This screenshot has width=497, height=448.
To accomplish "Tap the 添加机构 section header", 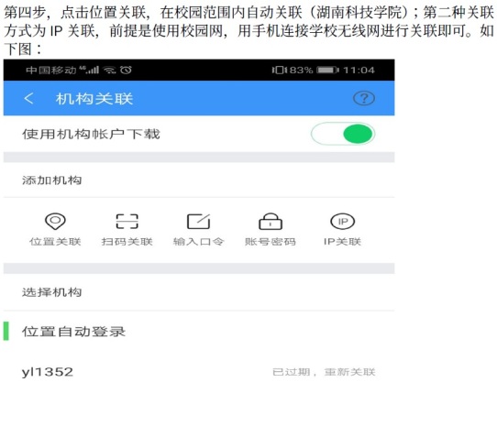I will tap(51, 180).
